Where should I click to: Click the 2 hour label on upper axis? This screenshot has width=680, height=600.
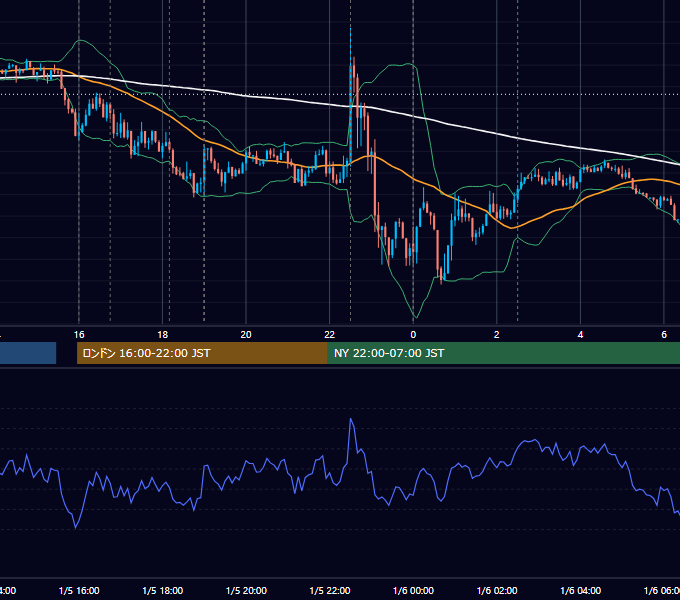click(497, 335)
